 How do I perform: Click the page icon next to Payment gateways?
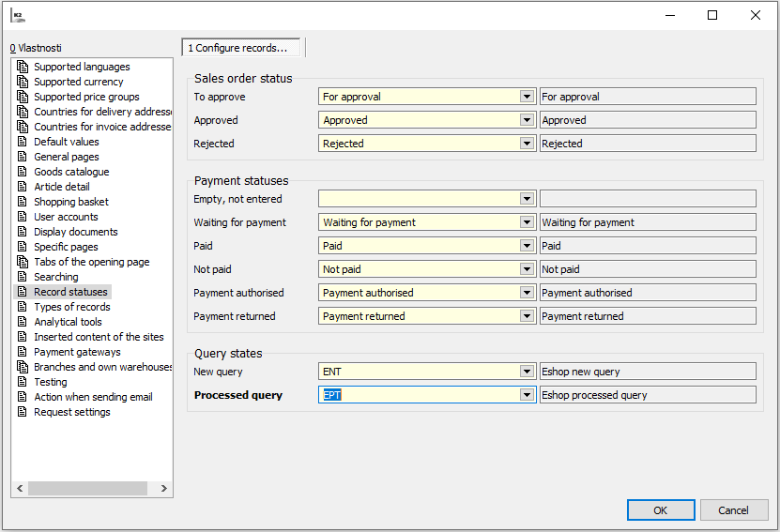click(x=23, y=352)
